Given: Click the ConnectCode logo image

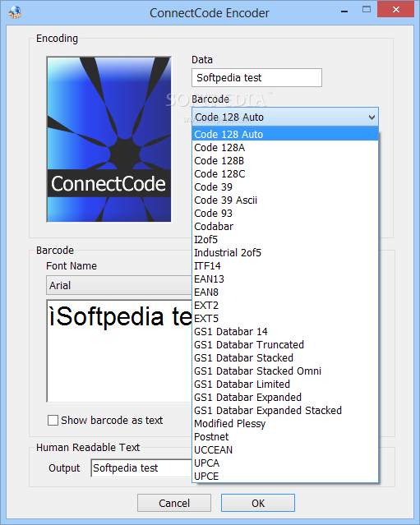Looking at the screenshot, I should [108, 140].
